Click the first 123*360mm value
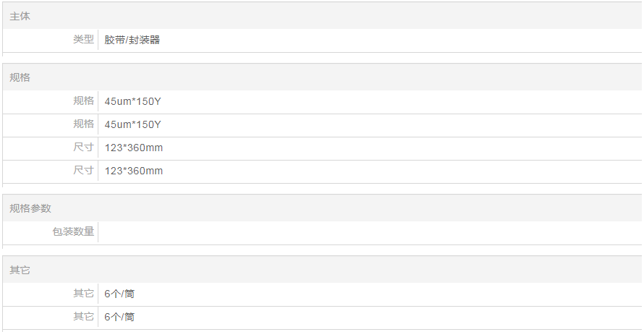 pos(133,148)
